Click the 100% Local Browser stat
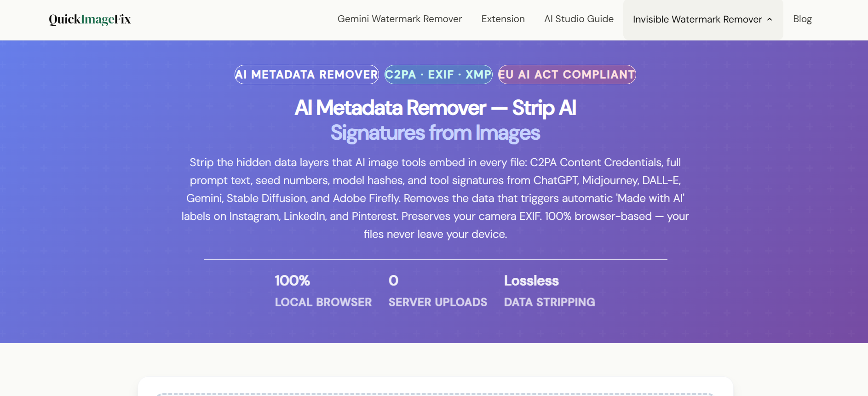This screenshot has height=396, width=868. (323, 291)
